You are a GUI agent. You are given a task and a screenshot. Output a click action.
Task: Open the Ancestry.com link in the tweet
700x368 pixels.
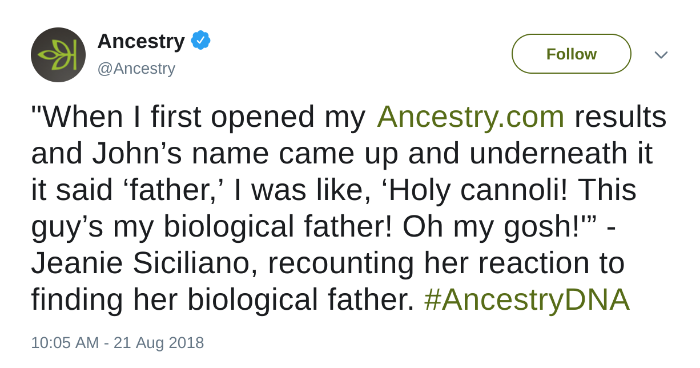point(471,117)
